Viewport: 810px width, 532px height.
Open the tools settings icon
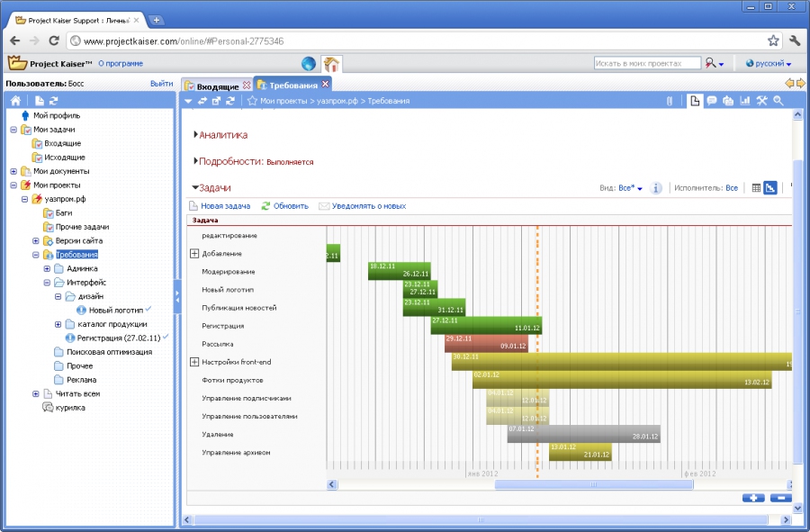761,101
